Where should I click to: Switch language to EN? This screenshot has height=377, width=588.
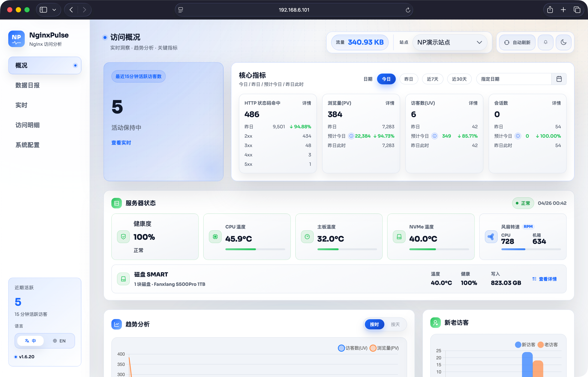pos(59,341)
